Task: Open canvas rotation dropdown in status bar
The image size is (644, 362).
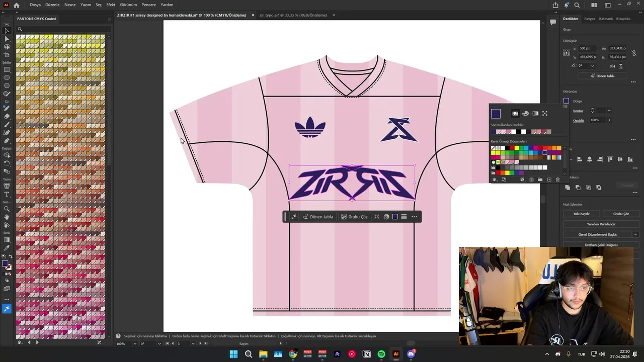Action: tap(159, 343)
